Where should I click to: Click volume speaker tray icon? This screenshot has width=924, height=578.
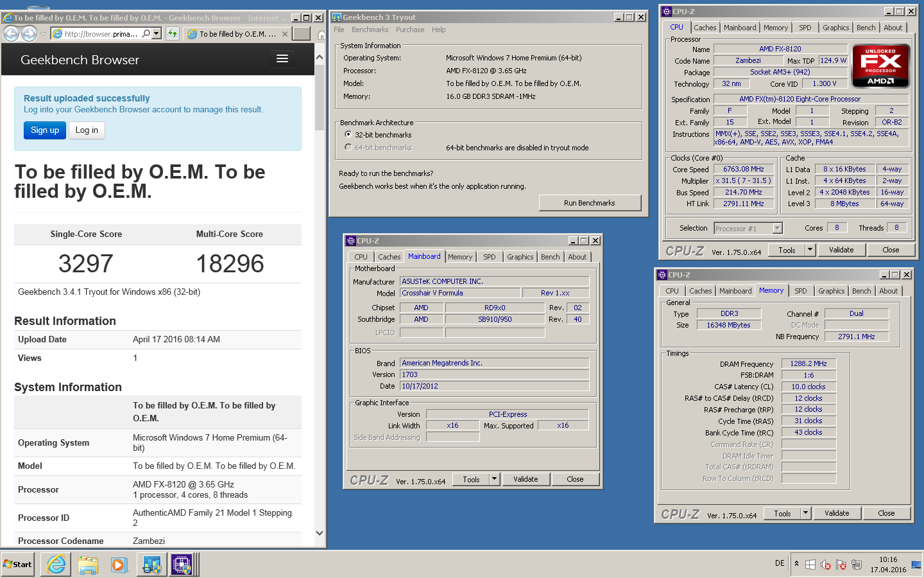coord(826,565)
